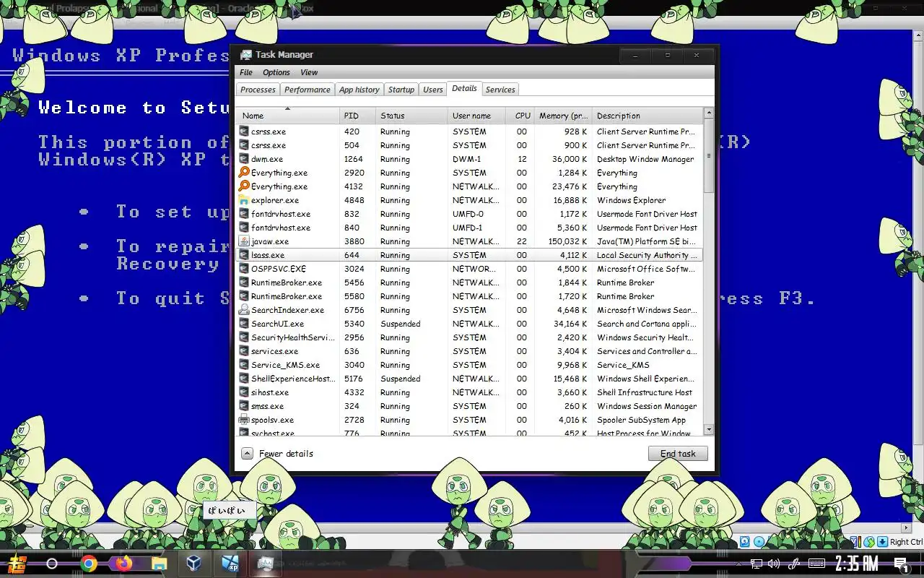
Task: Click the Service_KMS.exe process icon
Action: (x=244, y=365)
